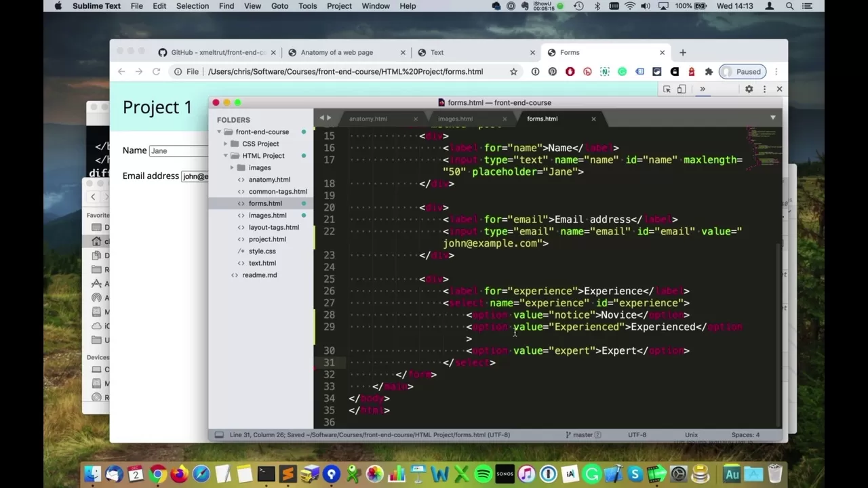
Task: Toggle the device toolbar in DevTools
Action: coord(681,89)
